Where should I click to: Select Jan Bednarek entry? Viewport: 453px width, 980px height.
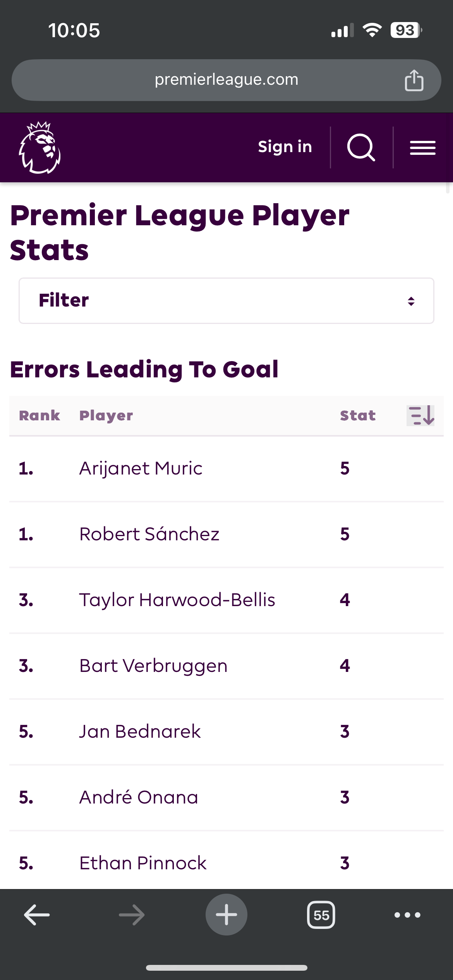coord(226,732)
